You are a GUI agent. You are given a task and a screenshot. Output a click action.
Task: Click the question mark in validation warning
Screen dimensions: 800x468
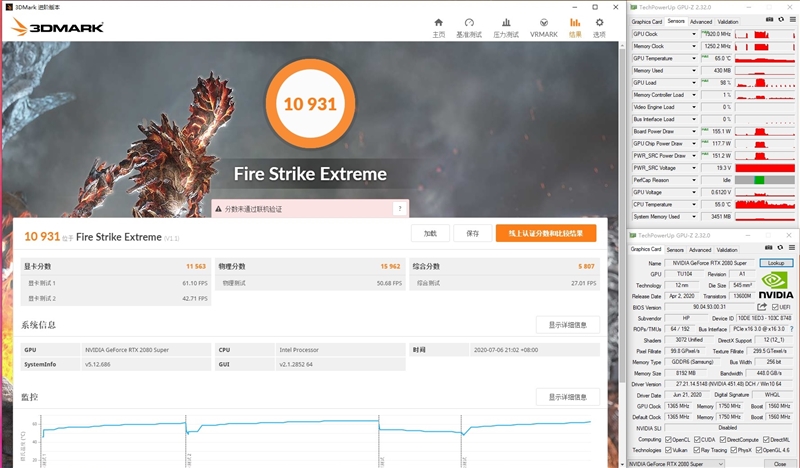point(400,208)
